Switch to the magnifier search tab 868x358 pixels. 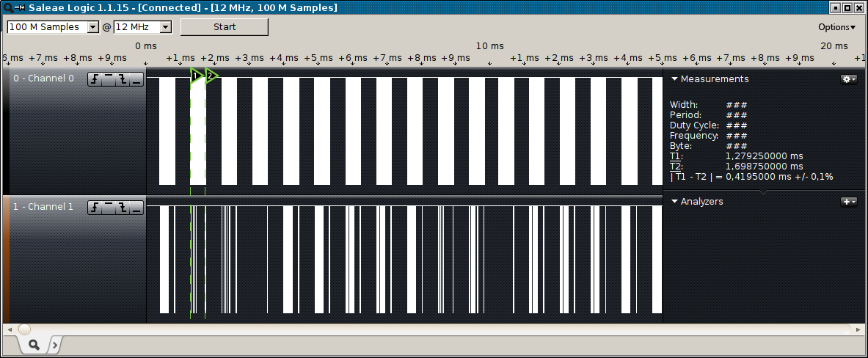pos(34,344)
